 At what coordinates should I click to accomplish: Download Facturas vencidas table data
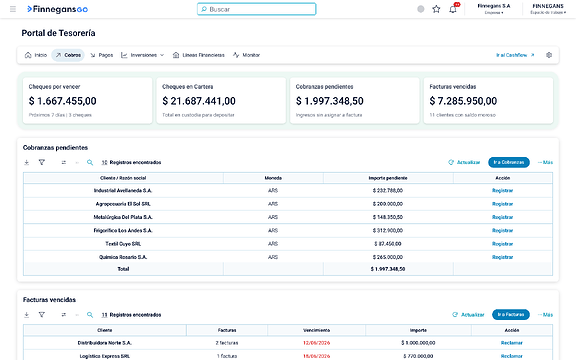click(x=27, y=315)
